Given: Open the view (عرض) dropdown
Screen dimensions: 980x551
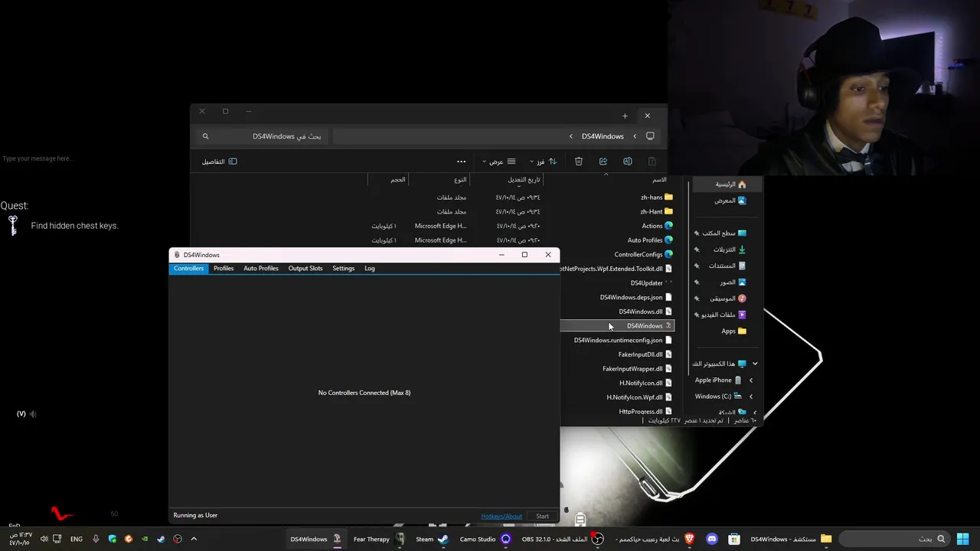Looking at the screenshot, I should click(x=498, y=161).
